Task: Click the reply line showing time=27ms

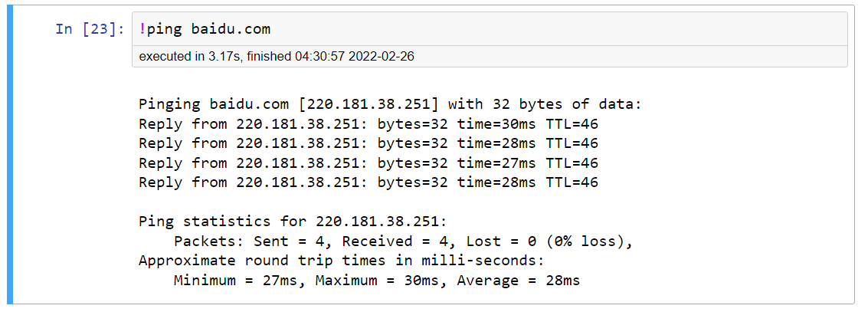Action: (368, 163)
